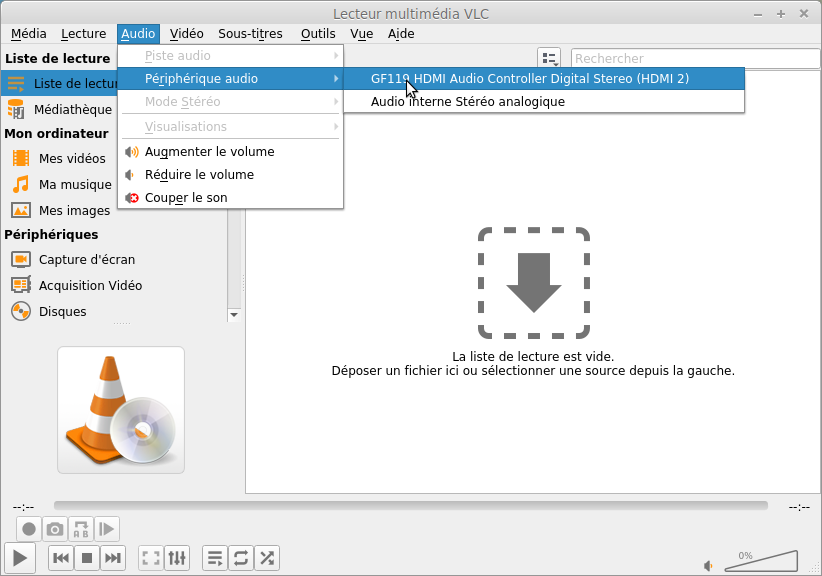822x576 pixels.
Task: Toggle fullscreen video mode
Action: [150, 558]
